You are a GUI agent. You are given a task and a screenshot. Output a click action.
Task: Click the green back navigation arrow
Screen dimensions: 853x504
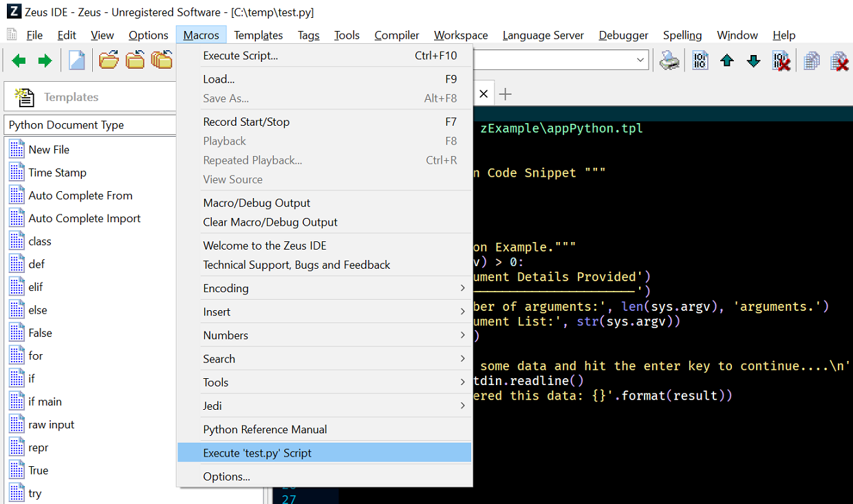[x=19, y=61]
